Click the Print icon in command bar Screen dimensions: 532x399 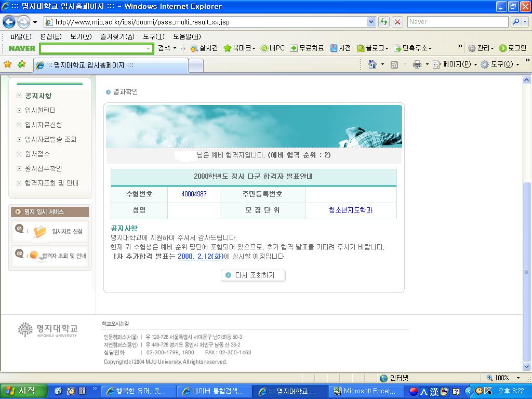[417, 64]
